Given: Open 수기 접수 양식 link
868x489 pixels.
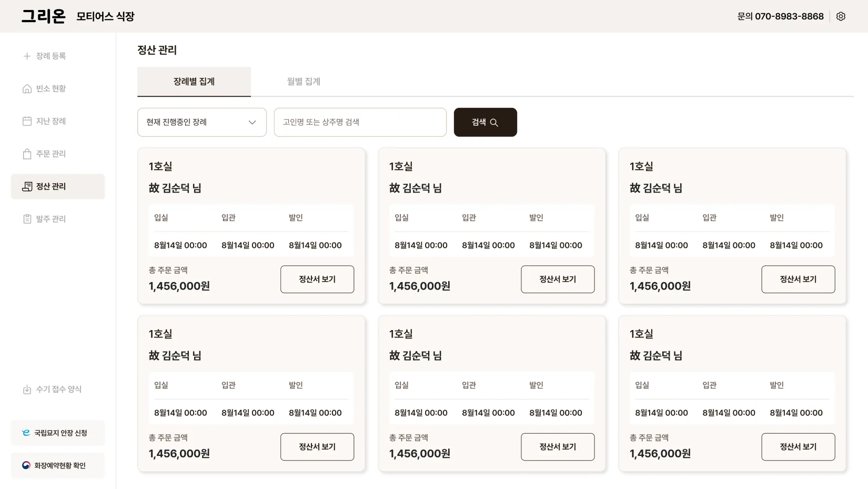Looking at the screenshot, I should click(x=58, y=390).
